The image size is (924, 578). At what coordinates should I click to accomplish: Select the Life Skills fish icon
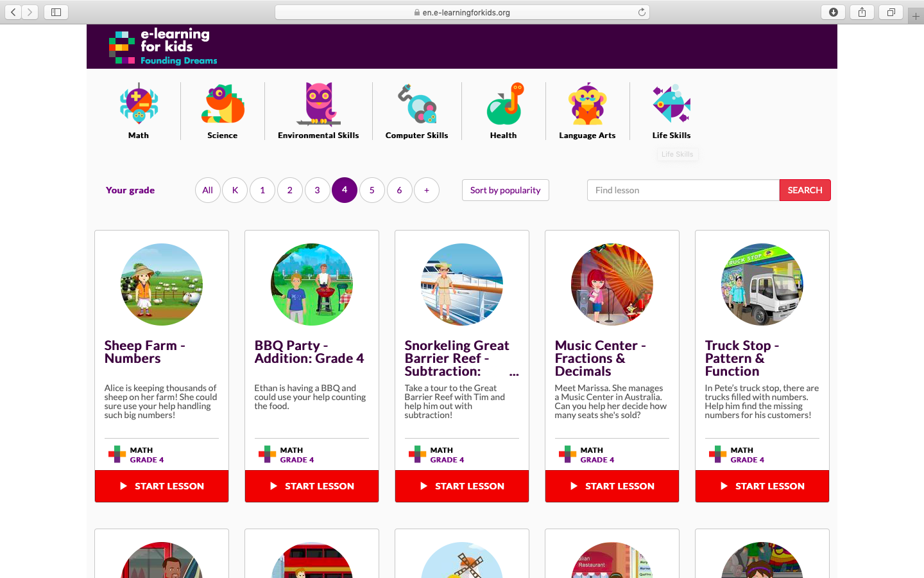671,104
